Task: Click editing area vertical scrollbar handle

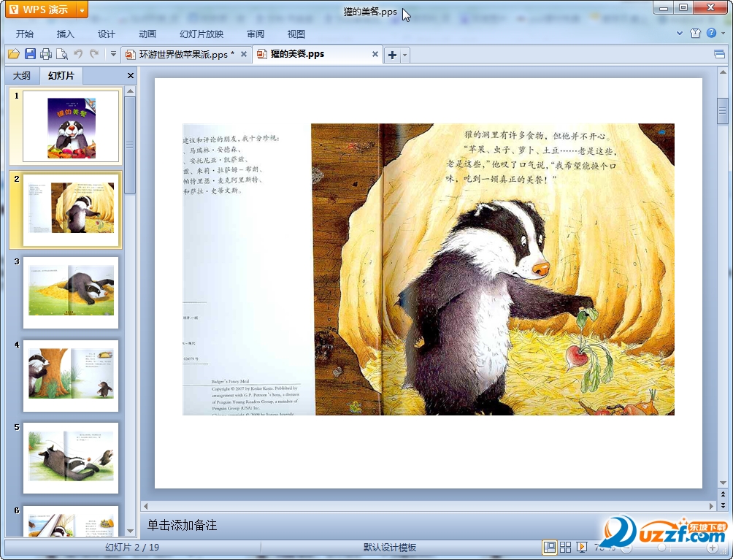Action: [723, 111]
